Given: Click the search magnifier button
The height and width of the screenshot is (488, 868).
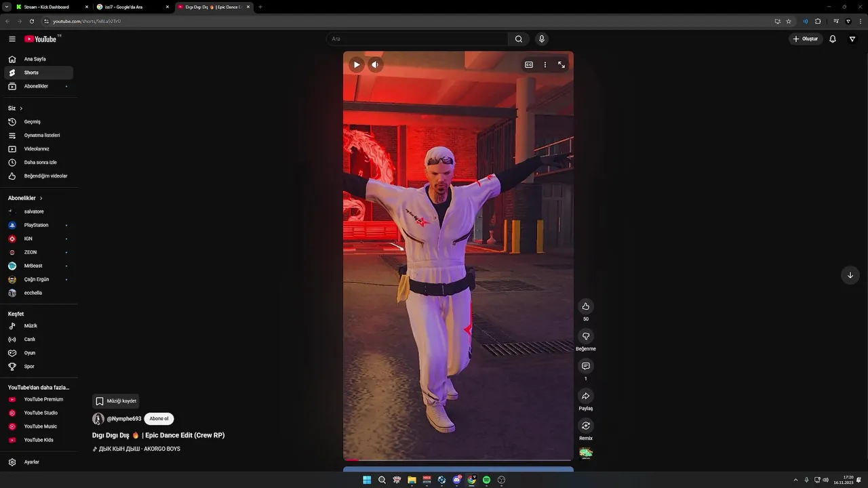Looking at the screenshot, I should click(519, 39).
